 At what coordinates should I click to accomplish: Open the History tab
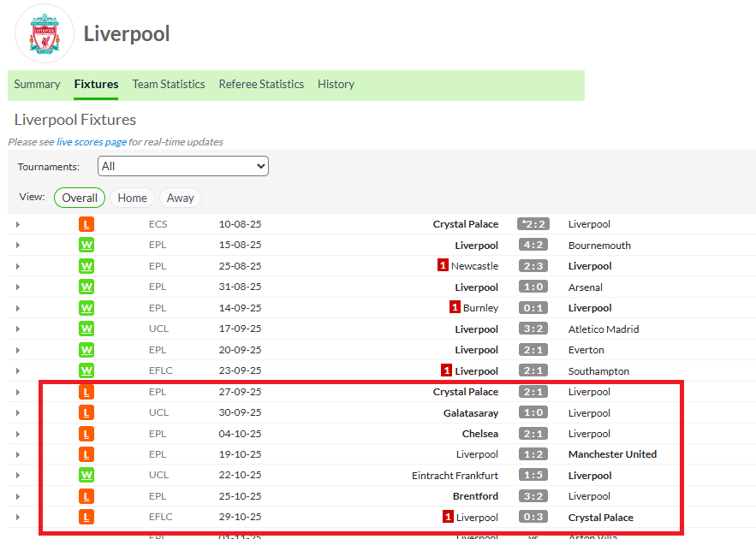tap(336, 84)
